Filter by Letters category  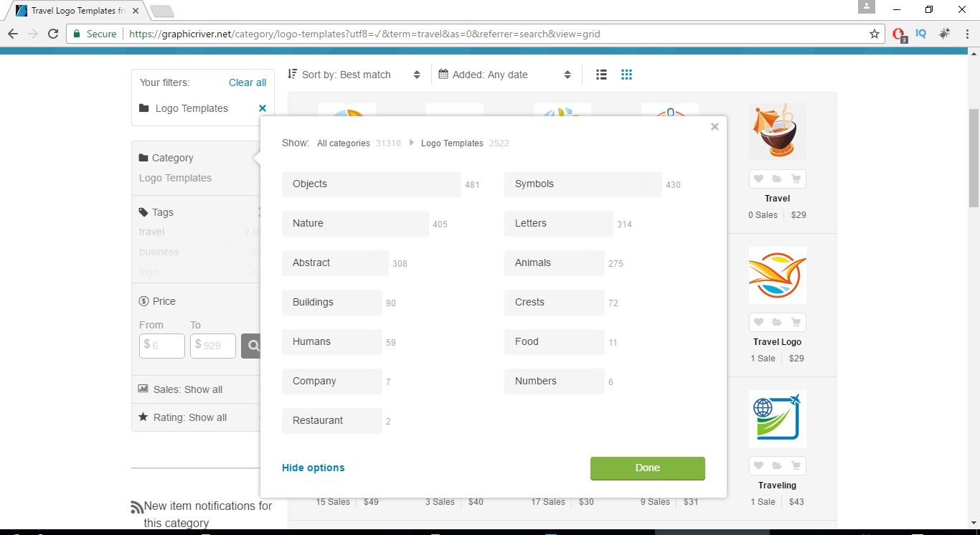click(x=559, y=224)
